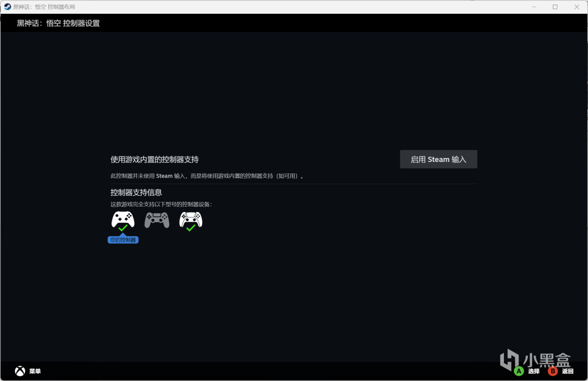Click the Steam logo in title bar
The image size is (588, 381).
(7, 7)
